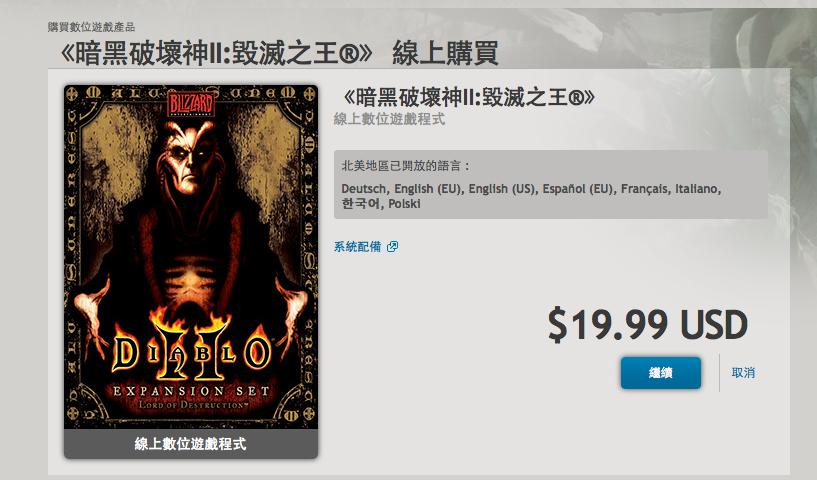Click the 線上數位遊戲程式 caption bar under cover

click(x=191, y=444)
